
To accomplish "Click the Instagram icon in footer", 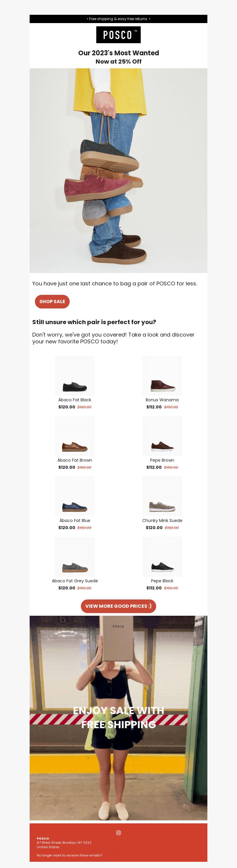I will tap(118, 833).
